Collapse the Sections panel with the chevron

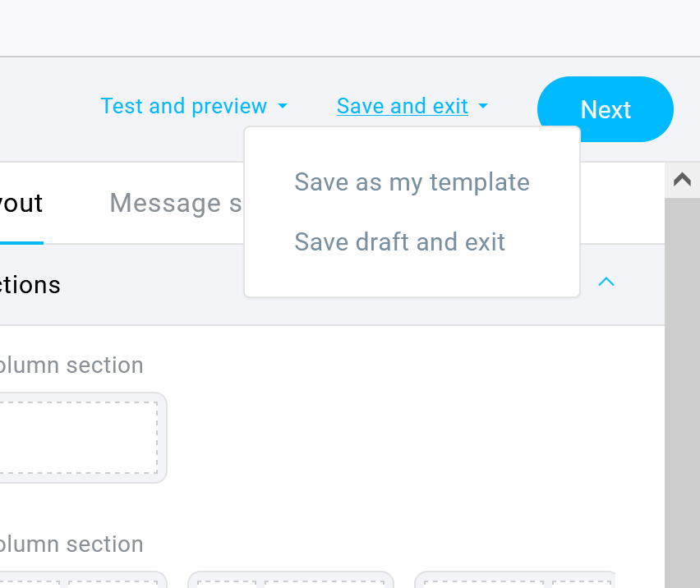coord(606,283)
